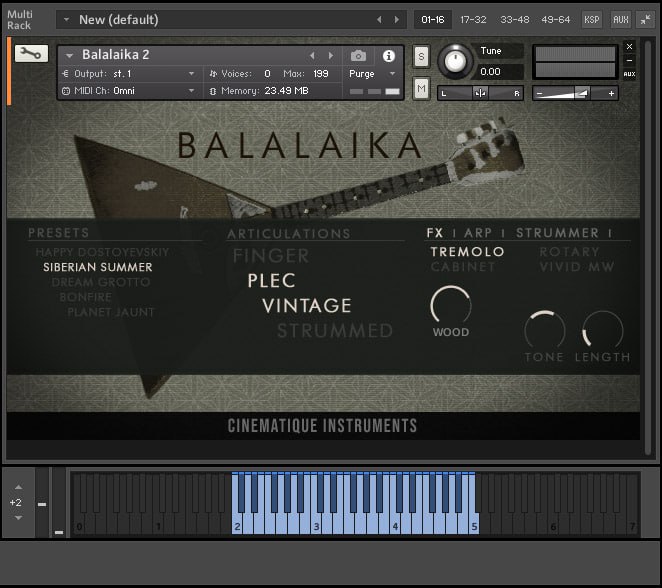Screen dimensions: 662x588
Task: Enable the TREMOLO effect
Action: point(467,252)
